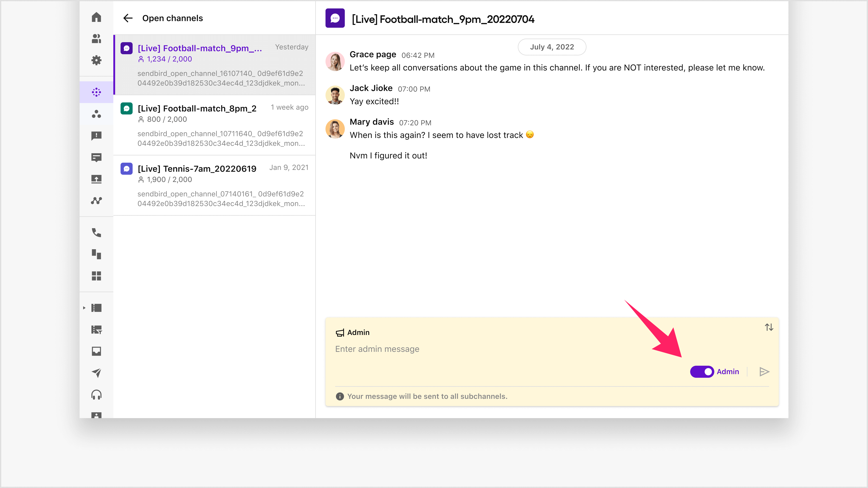Click the 'Nvm I figured it out!' message
Image resolution: width=868 pixels, height=488 pixels.
388,156
